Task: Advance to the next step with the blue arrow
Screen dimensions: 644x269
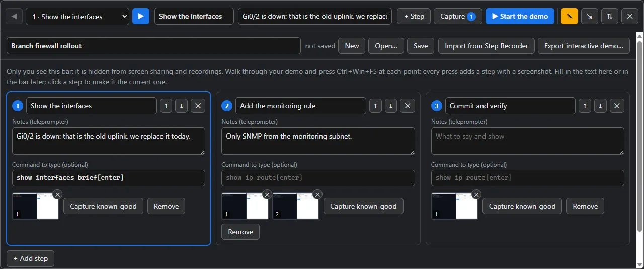Action: [x=141, y=16]
